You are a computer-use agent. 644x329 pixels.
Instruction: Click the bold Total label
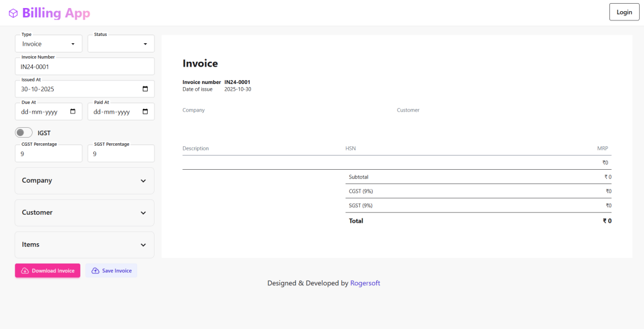(356, 221)
